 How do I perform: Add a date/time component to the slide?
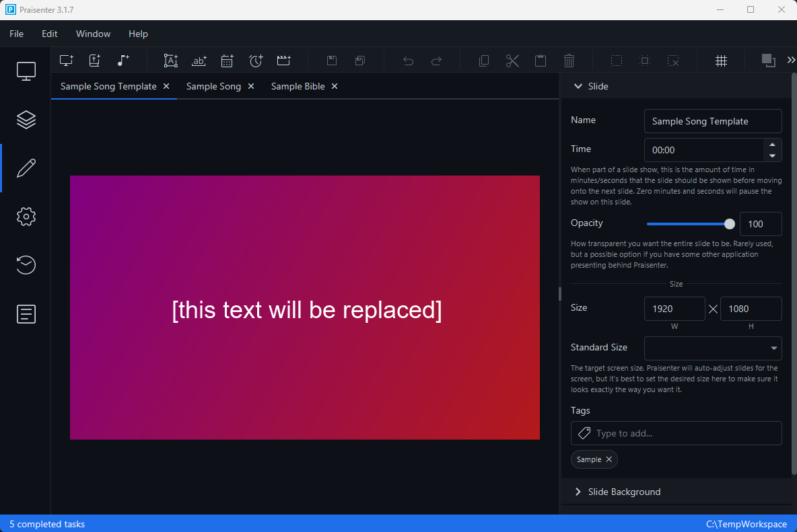pos(227,60)
